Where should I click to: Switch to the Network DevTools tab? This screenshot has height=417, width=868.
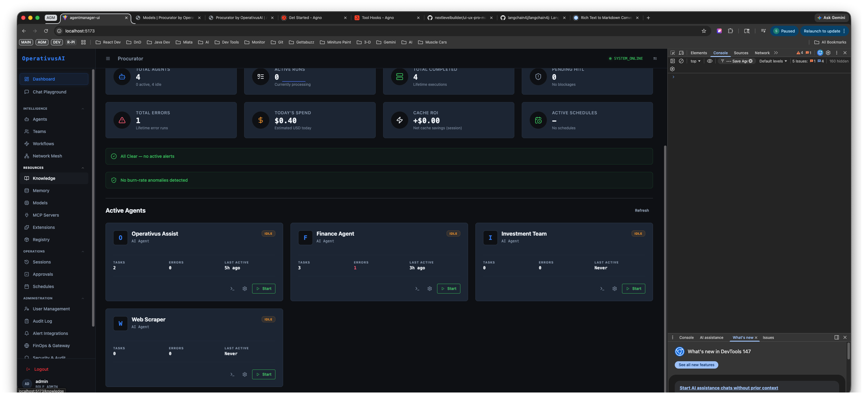click(x=762, y=53)
